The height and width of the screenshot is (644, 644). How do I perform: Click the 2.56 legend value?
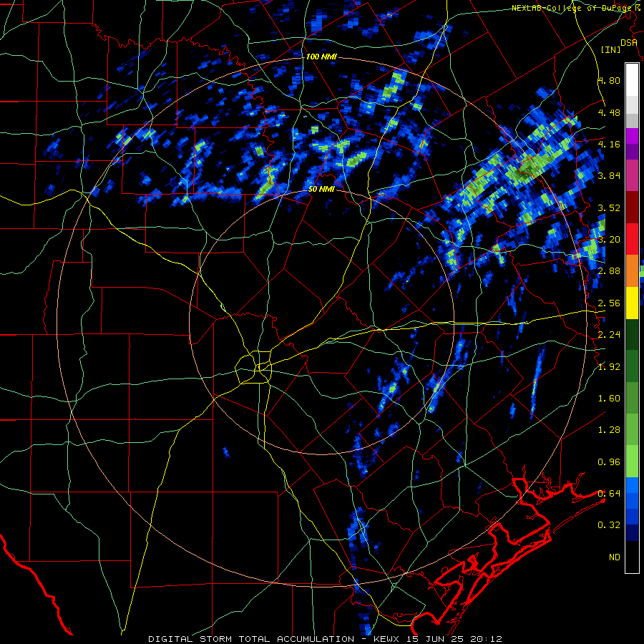[609, 303]
